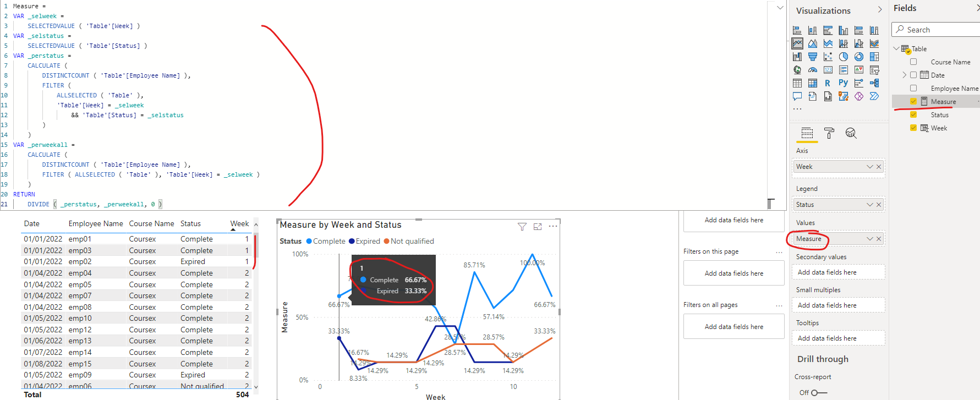The height and width of the screenshot is (400, 980).
Task: Pick the map globe visualization
Action: pos(797,70)
